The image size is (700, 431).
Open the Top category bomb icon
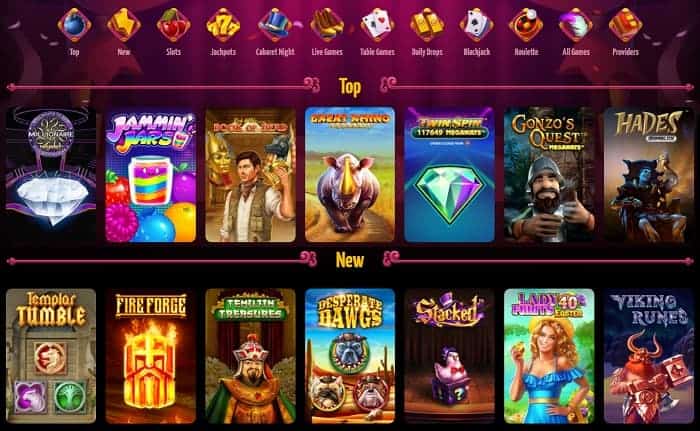tap(75, 25)
